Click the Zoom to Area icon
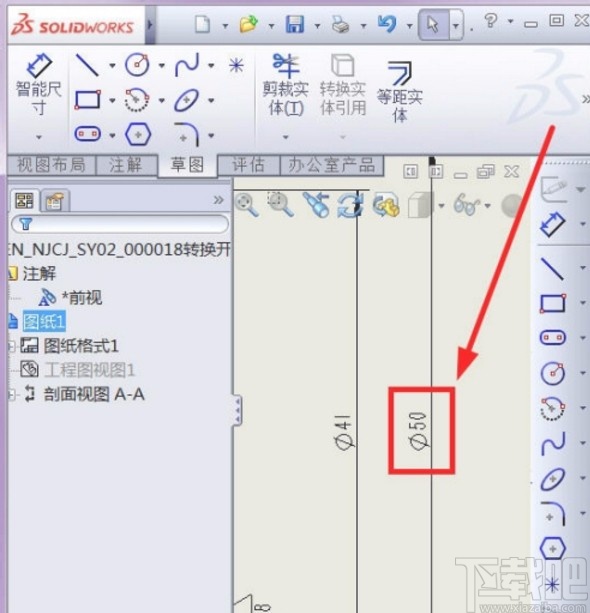 [x=280, y=204]
